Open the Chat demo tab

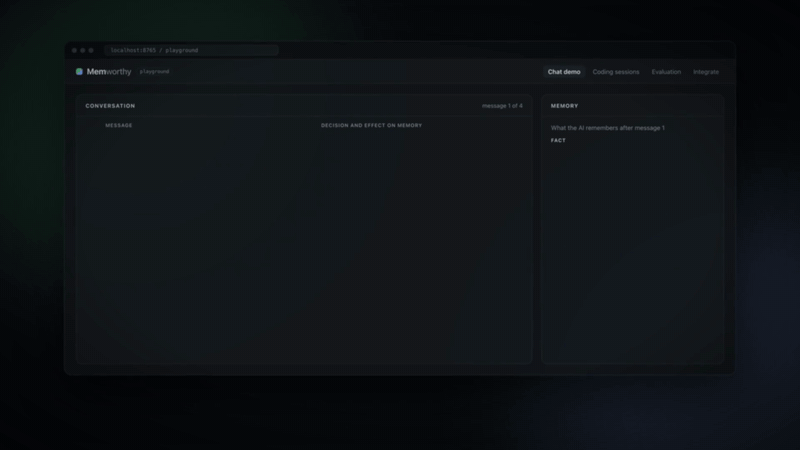click(x=564, y=72)
